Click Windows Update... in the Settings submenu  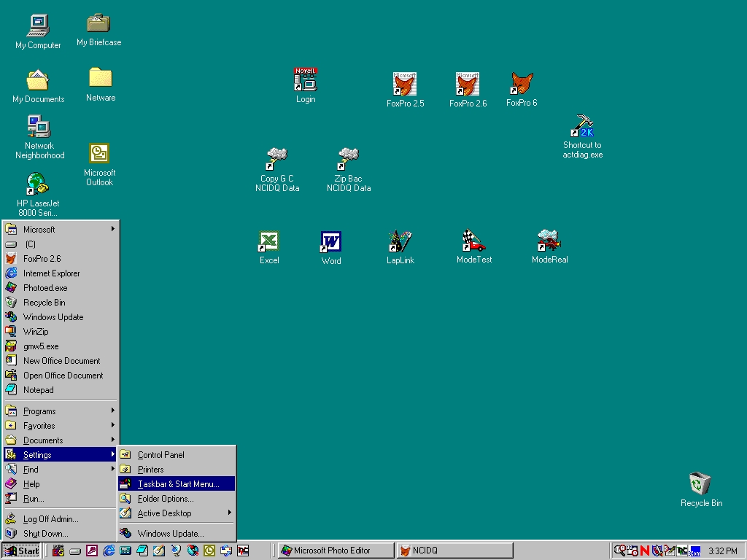(x=177, y=533)
